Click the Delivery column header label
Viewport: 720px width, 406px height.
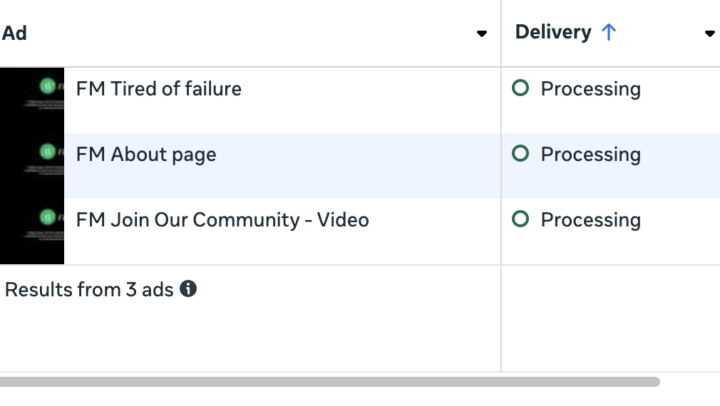[x=552, y=32]
